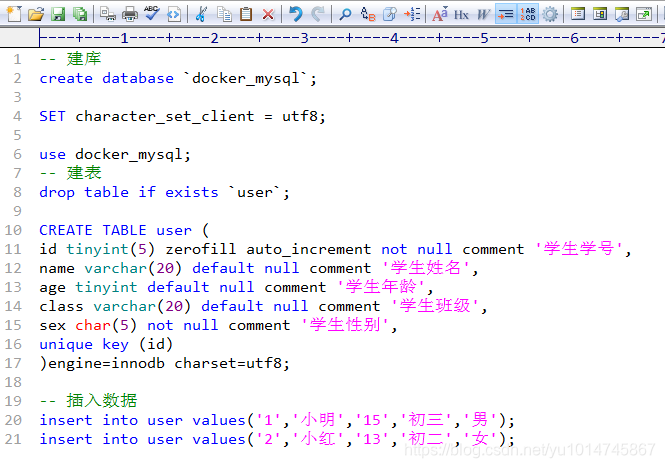Toggle the Hx hex viewer

(x=461, y=14)
